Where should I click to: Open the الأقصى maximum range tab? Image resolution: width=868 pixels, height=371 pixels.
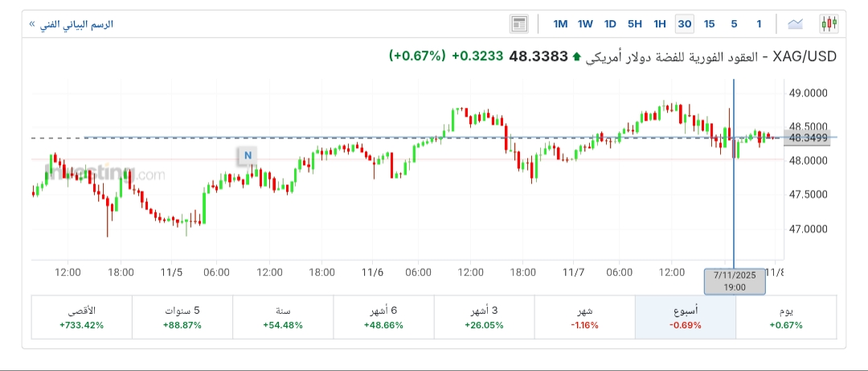(x=80, y=317)
